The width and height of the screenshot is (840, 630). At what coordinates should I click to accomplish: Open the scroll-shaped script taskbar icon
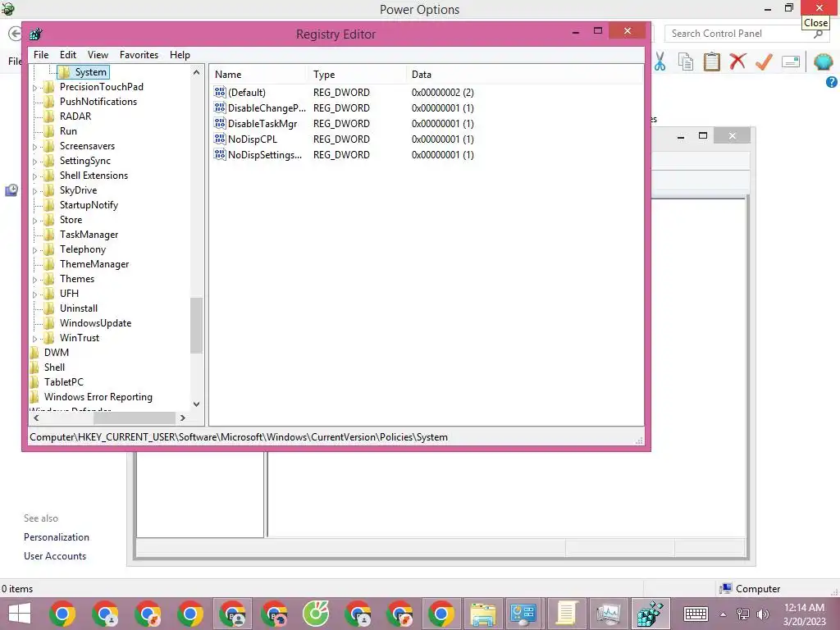[x=566, y=614]
